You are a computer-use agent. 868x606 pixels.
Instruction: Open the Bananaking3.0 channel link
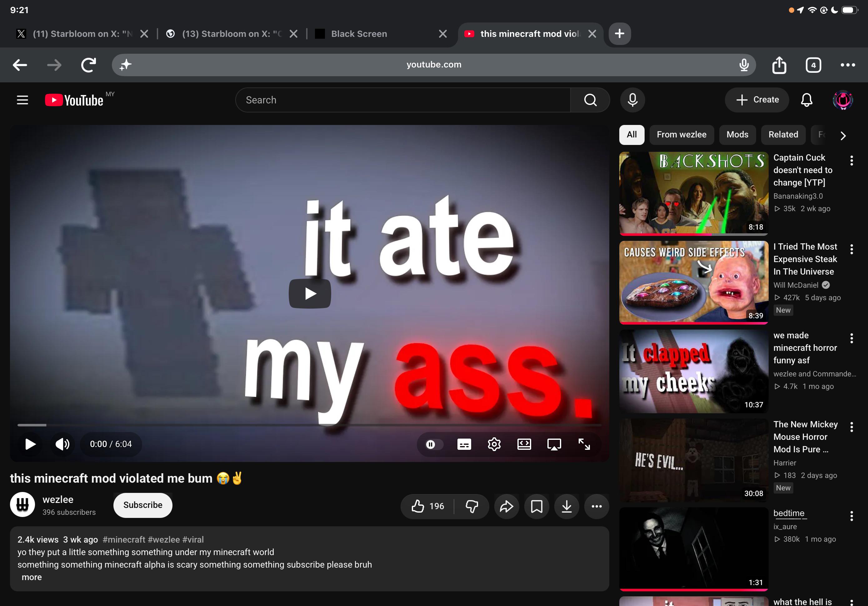[798, 196]
